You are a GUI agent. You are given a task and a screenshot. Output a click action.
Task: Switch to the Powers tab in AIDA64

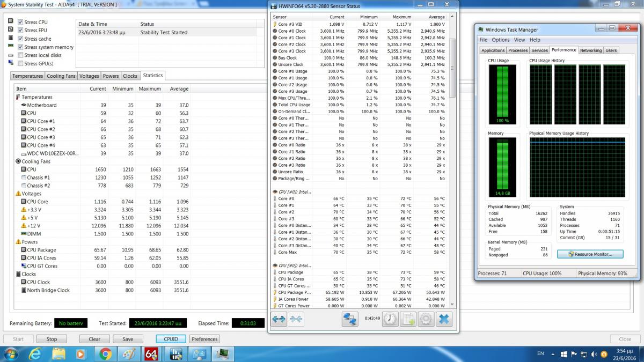(x=111, y=76)
